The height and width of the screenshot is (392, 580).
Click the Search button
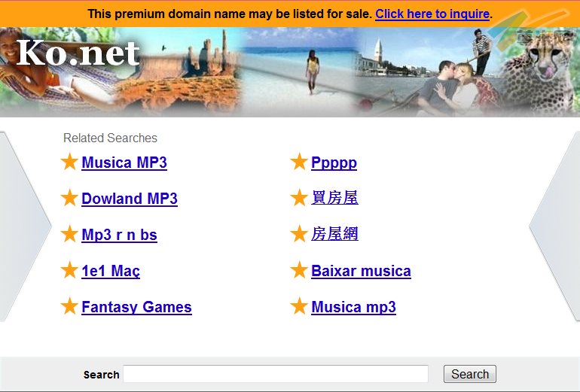click(470, 374)
